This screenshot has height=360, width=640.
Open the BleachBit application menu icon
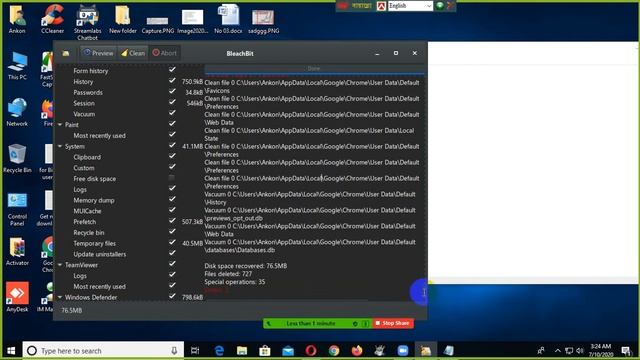pyautogui.click(x=66, y=53)
